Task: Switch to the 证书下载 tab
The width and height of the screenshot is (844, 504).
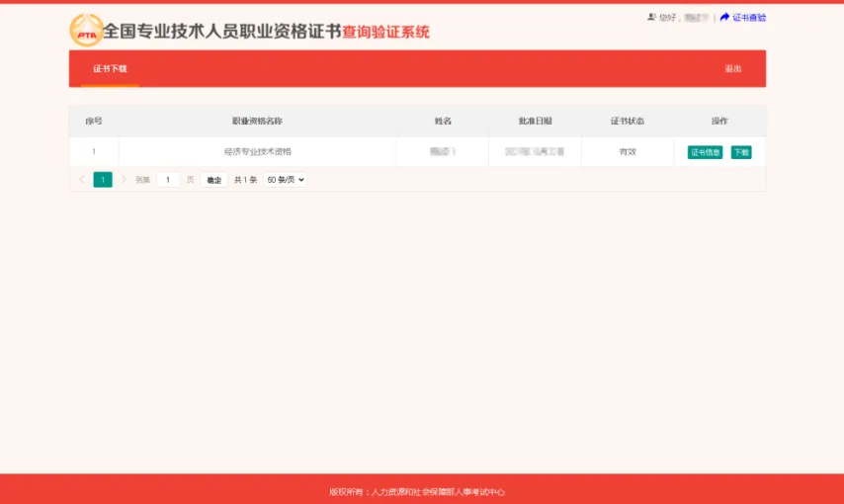Action: point(110,69)
